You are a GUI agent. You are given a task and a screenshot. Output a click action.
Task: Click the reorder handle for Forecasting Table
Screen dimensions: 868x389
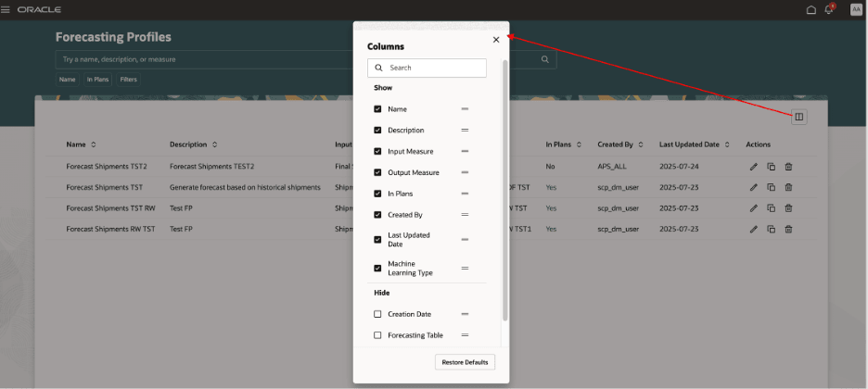pyautogui.click(x=465, y=335)
